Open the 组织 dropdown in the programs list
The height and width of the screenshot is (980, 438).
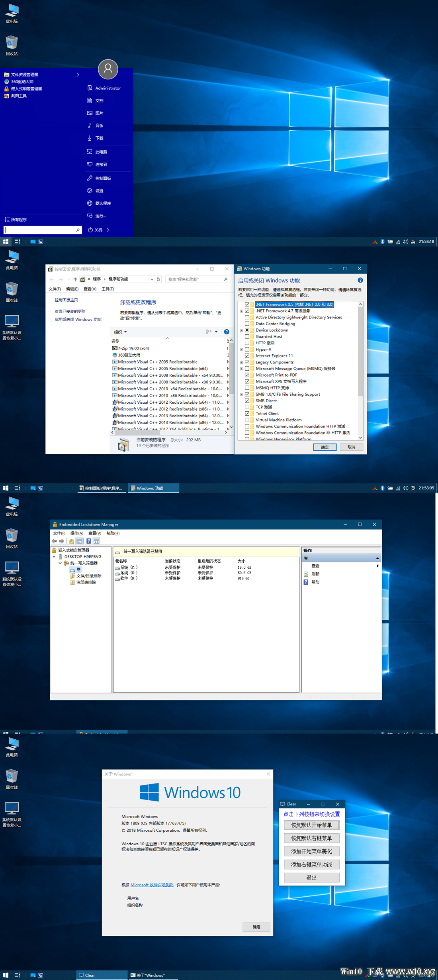(x=120, y=332)
